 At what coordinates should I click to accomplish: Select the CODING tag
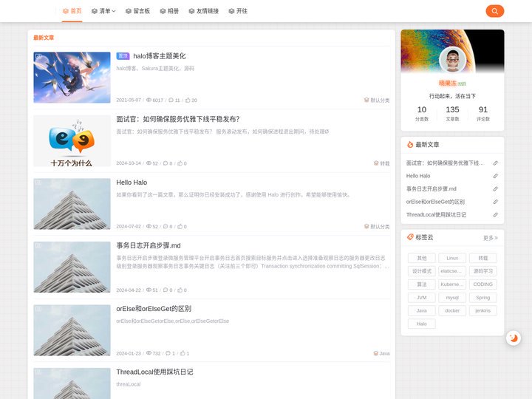click(483, 284)
